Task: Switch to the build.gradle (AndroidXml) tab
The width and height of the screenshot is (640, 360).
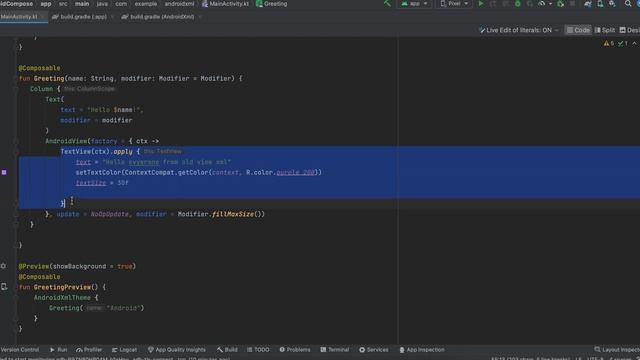Action: pyautogui.click(x=162, y=17)
